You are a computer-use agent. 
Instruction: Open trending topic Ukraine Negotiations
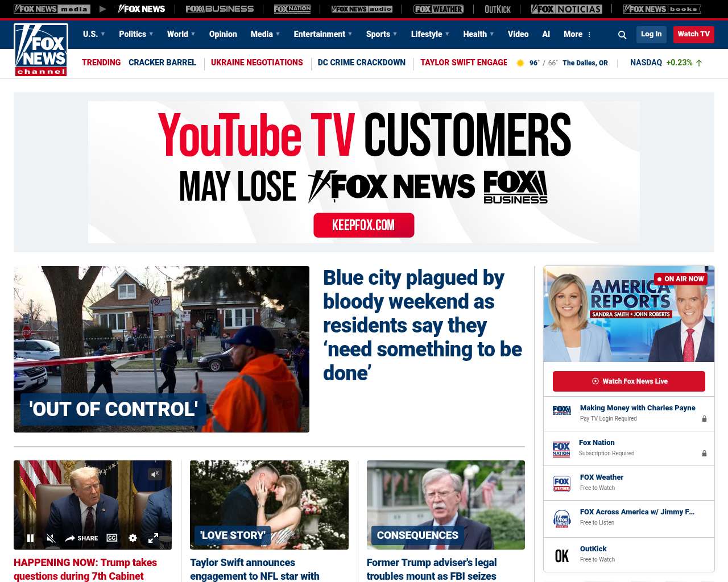257,63
